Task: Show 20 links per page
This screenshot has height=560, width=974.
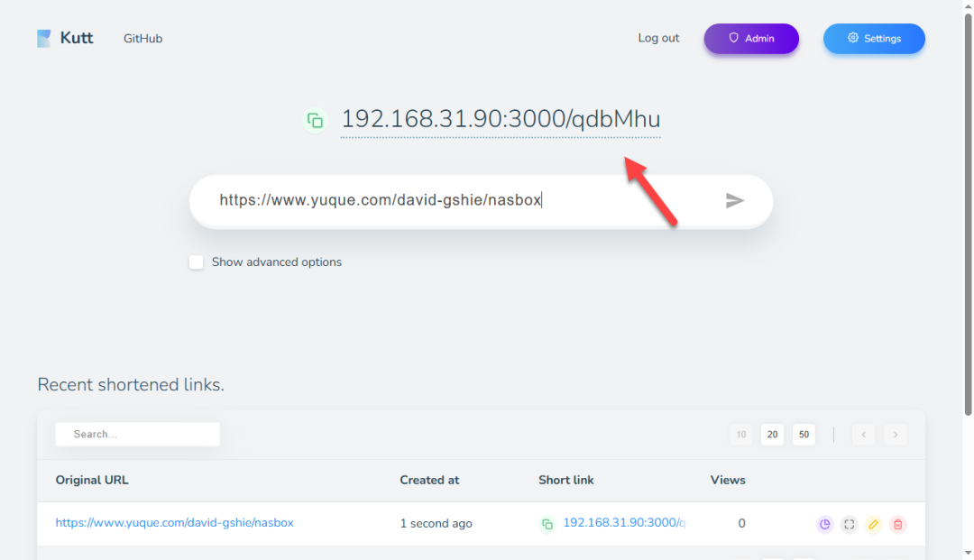Action: click(772, 435)
